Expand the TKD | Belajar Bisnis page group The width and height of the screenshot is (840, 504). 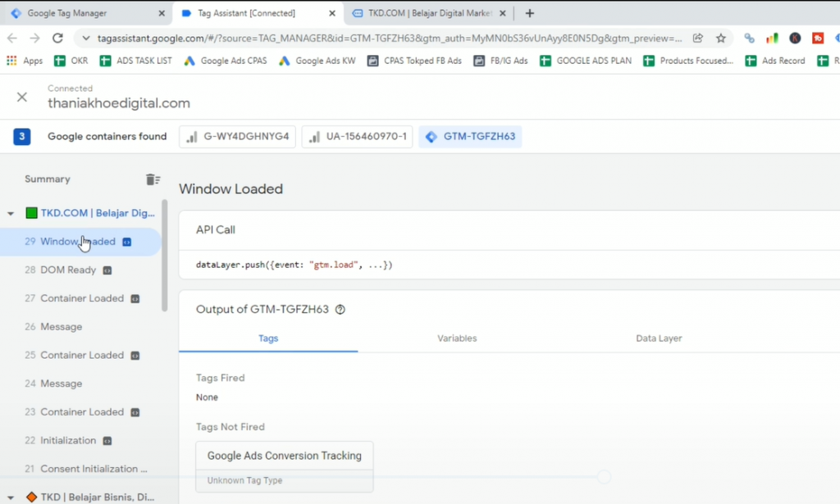pos(11,497)
